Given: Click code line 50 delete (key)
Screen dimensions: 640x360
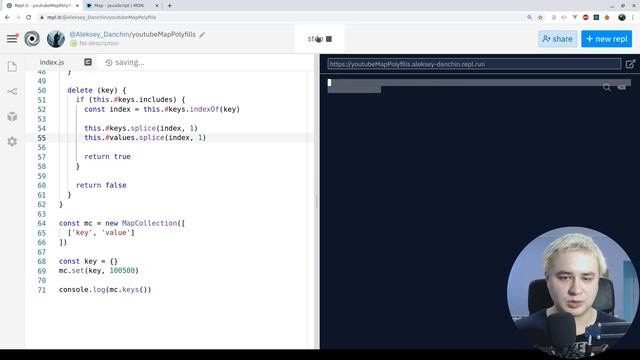Looking at the screenshot, I should click(x=97, y=90).
